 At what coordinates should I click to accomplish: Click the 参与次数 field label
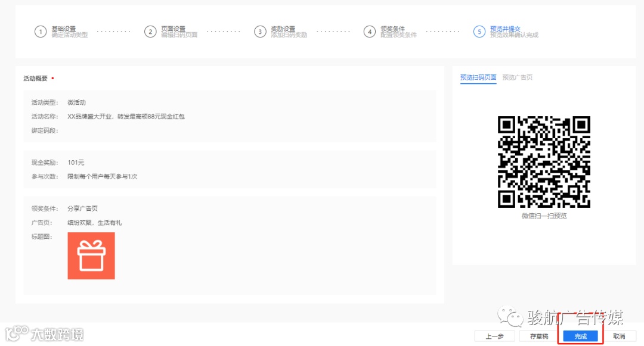point(45,177)
